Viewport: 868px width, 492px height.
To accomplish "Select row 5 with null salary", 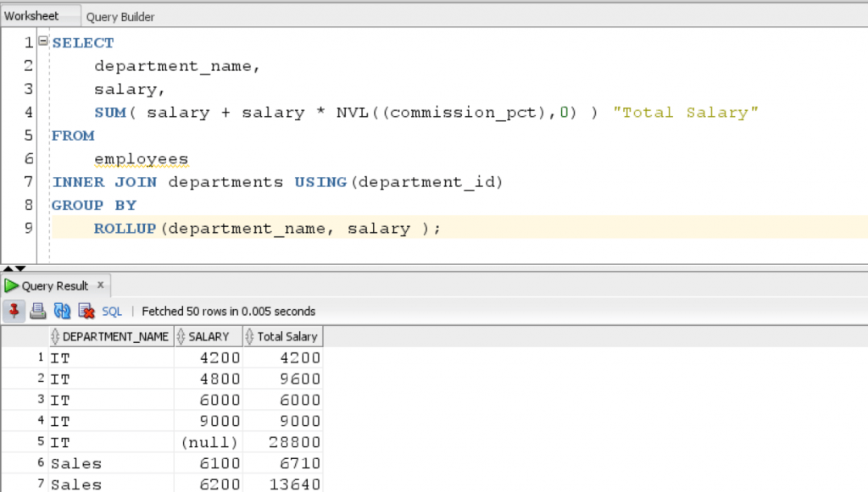I will coord(39,442).
